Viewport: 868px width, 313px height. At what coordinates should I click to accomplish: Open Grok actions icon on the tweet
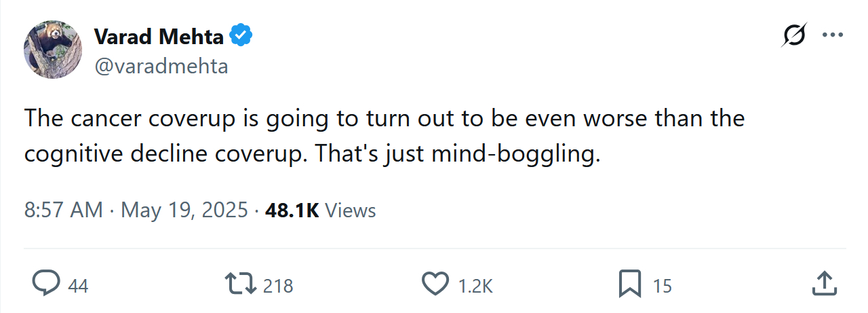(794, 35)
